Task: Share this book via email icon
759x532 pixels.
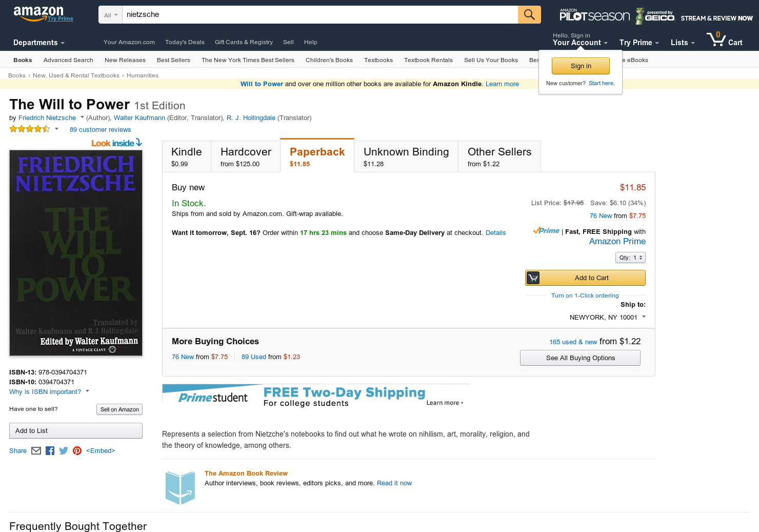Action: tap(36, 451)
